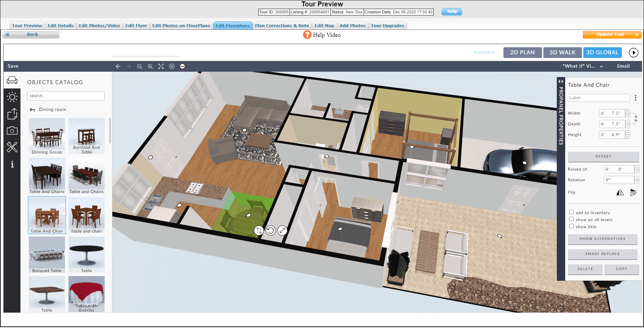
Task: Redo with the forward arrow in toolbar
Action: tap(129, 66)
